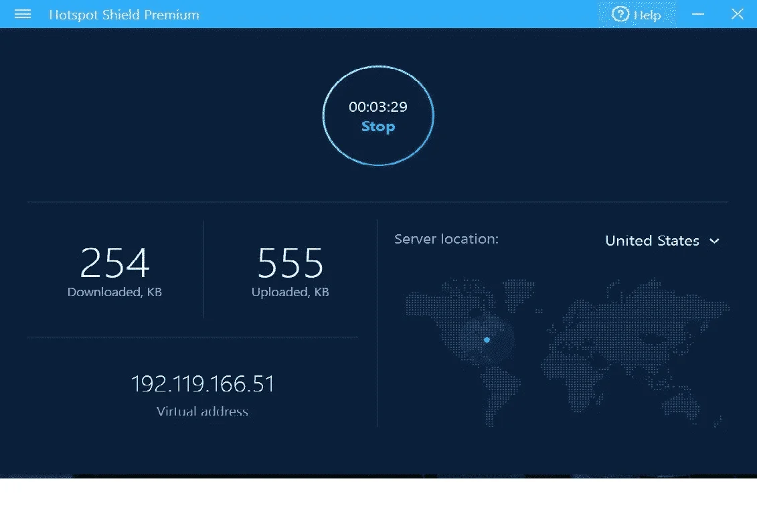Viewport: 757px width, 532px height.
Task: Expand the server list chevron arrow
Action: (715, 241)
